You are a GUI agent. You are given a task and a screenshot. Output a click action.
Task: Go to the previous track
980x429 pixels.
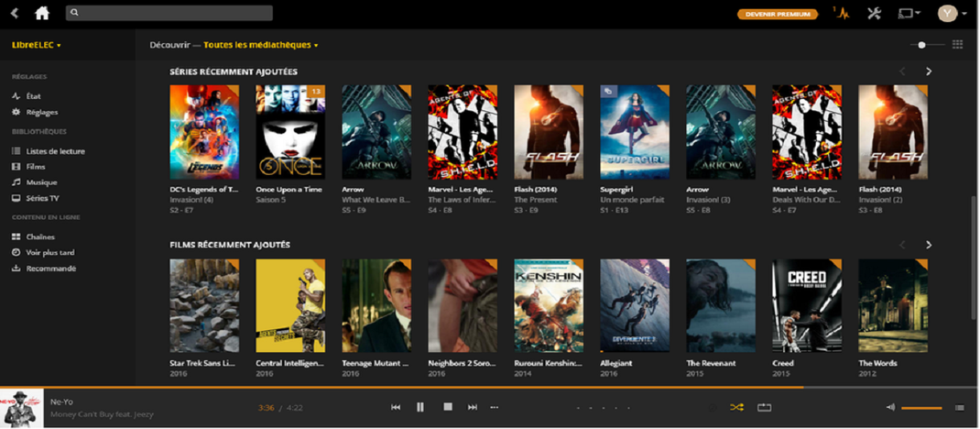(x=396, y=407)
